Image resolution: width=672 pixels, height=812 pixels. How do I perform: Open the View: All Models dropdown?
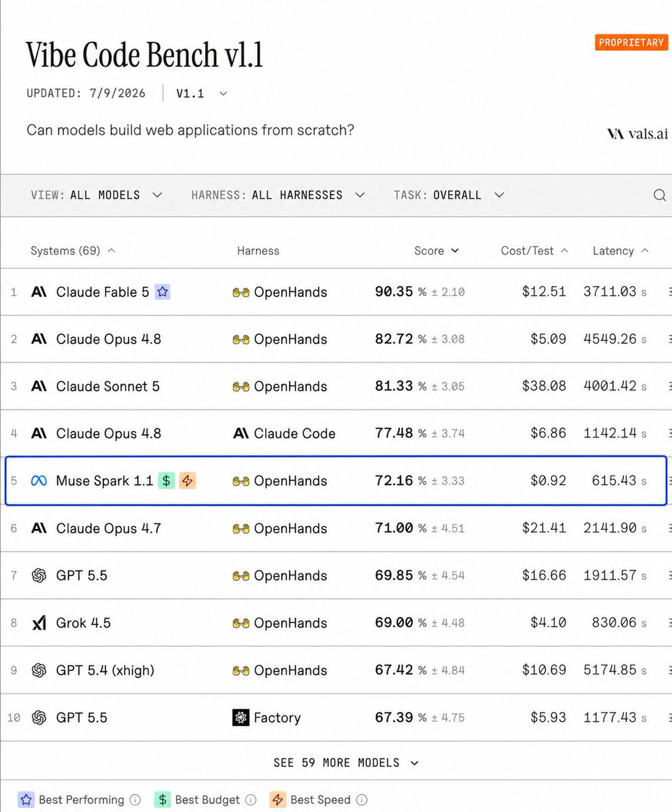97,195
